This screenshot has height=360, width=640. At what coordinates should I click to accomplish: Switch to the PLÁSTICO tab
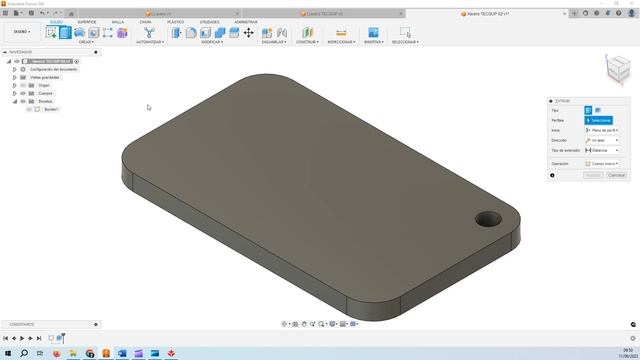(x=176, y=22)
